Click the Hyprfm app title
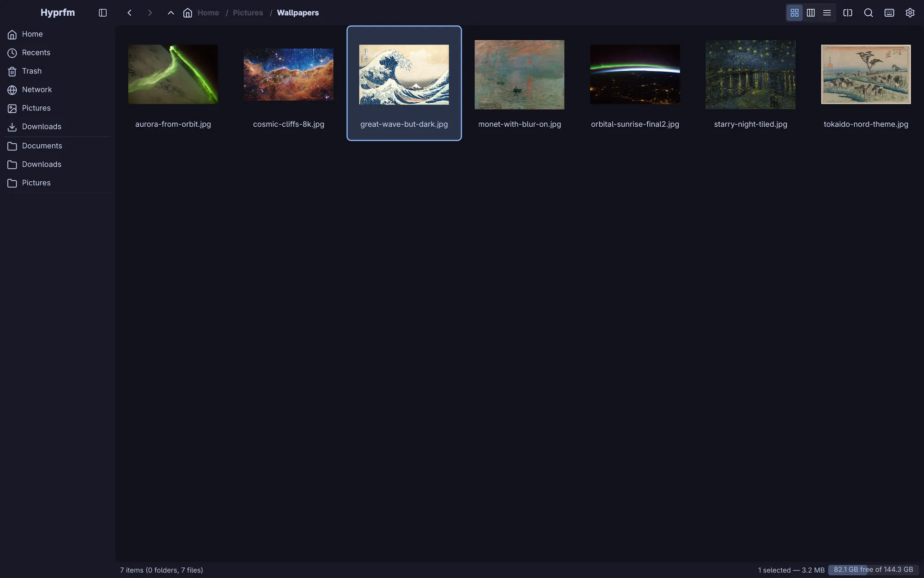This screenshot has height=578, width=924. pos(58,12)
